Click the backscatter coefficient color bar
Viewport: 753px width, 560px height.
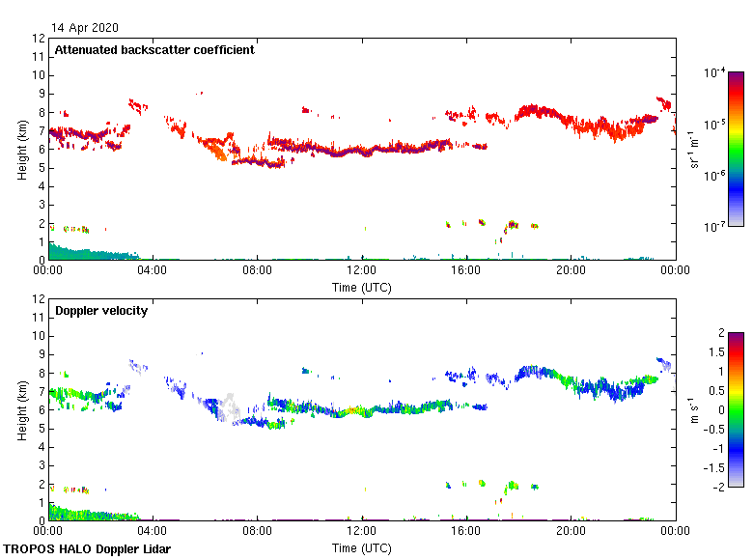pyautogui.click(x=736, y=149)
